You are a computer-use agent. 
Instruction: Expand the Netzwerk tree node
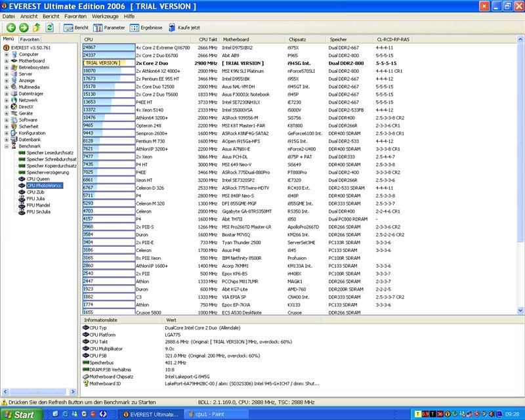tap(7, 100)
